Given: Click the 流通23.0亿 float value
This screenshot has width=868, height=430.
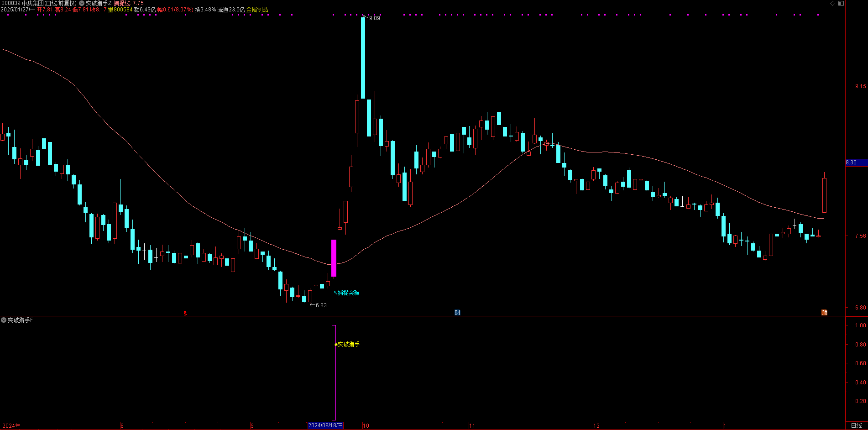Looking at the screenshot, I should [231, 10].
